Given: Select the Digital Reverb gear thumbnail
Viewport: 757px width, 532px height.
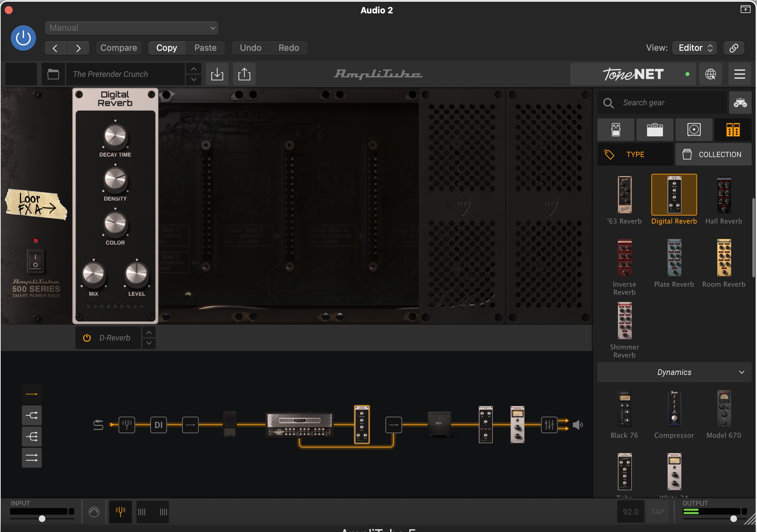Looking at the screenshot, I should pyautogui.click(x=674, y=195).
